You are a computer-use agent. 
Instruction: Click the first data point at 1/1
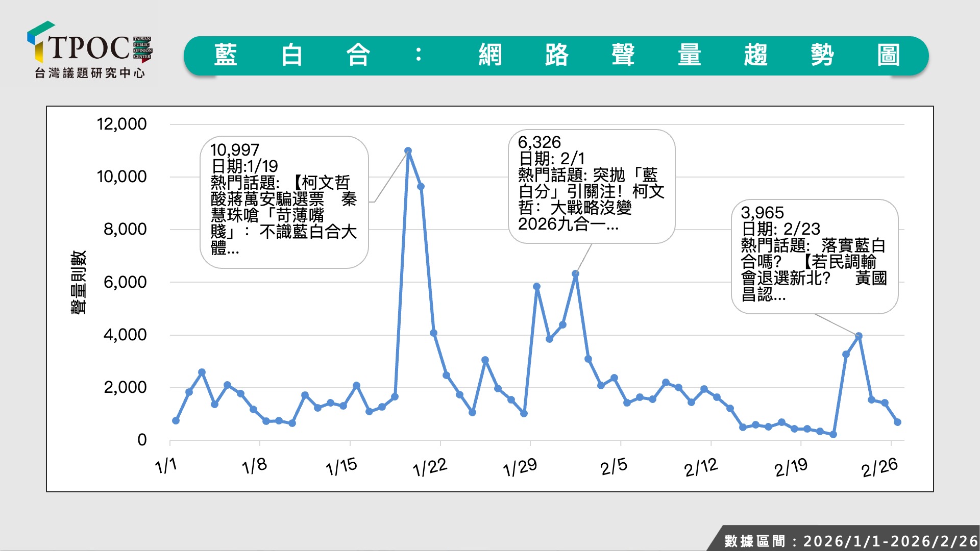176,420
